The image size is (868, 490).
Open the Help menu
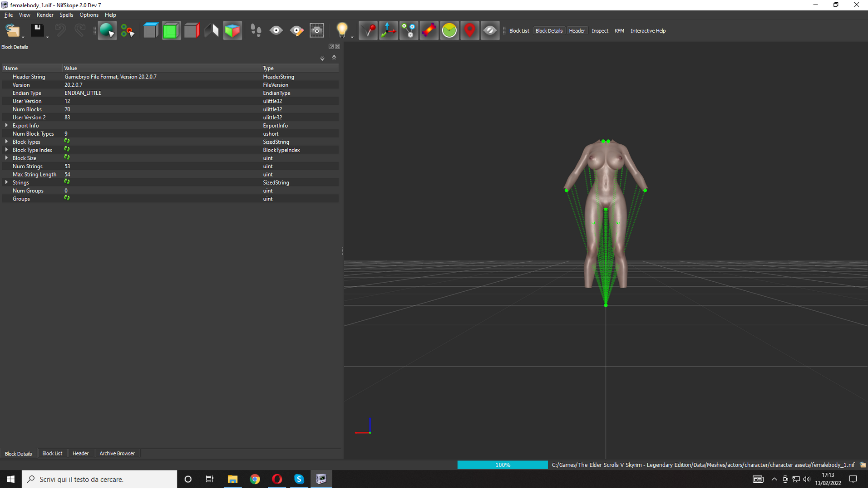(x=110, y=15)
